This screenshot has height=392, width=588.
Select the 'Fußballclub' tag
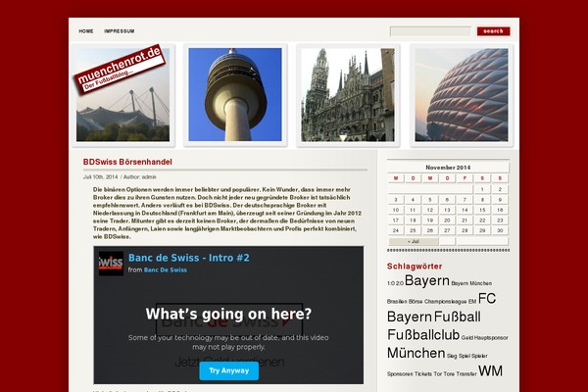[x=423, y=334]
